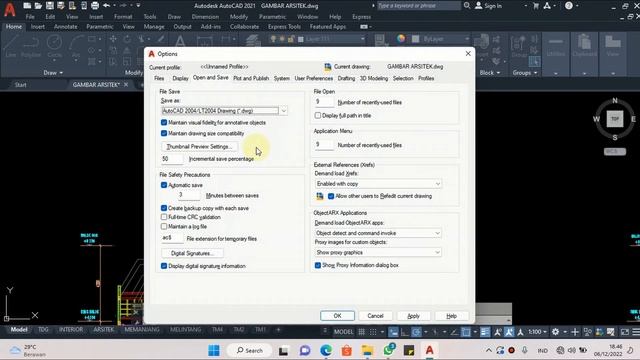The image size is (640, 360).
Task: Click the Minutes between saves field
Action: point(189,195)
